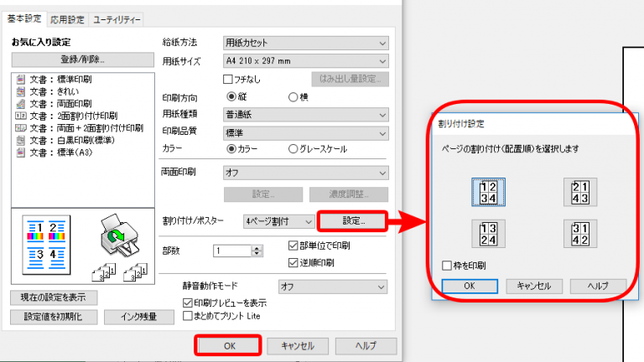Enable the フチなし checkbox
644x362 pixels.
coord(228,79)
